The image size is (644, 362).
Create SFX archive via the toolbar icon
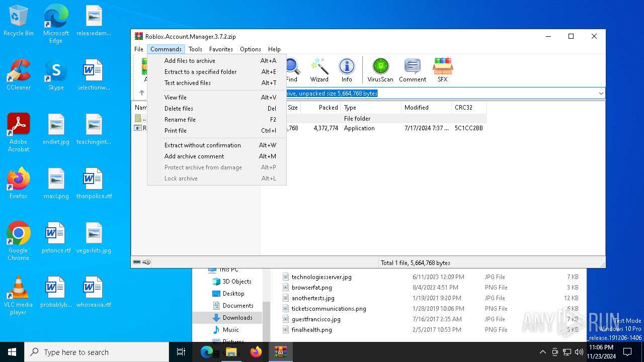pyautogui.click(x=443, y=70)
